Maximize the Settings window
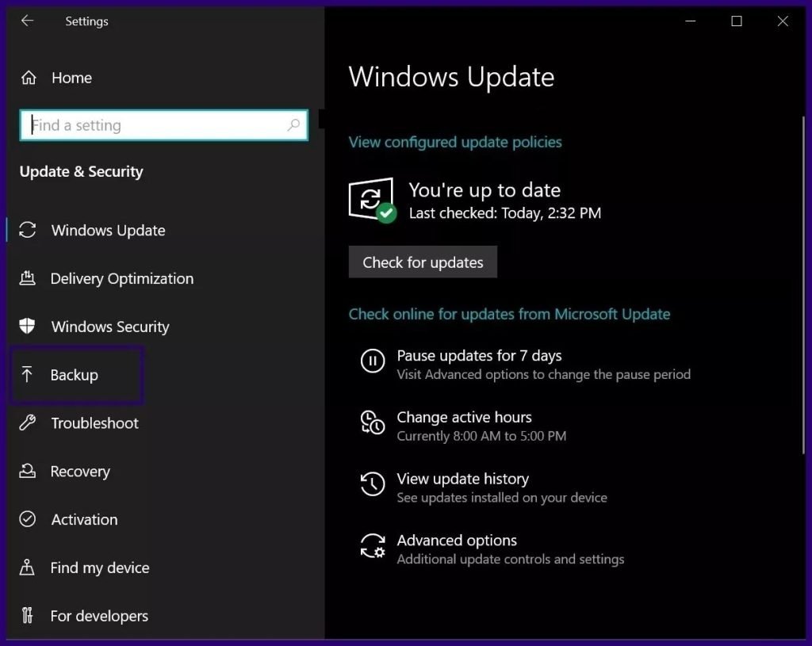The height and width of the screenshot is (646, 812). tap(737, 21)
